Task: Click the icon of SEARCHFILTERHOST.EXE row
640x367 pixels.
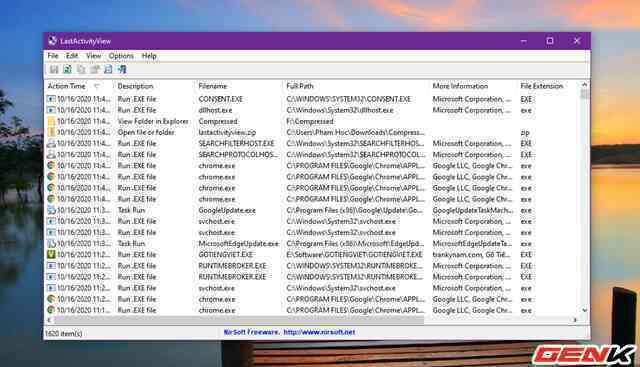Action: tap(51, 143)
